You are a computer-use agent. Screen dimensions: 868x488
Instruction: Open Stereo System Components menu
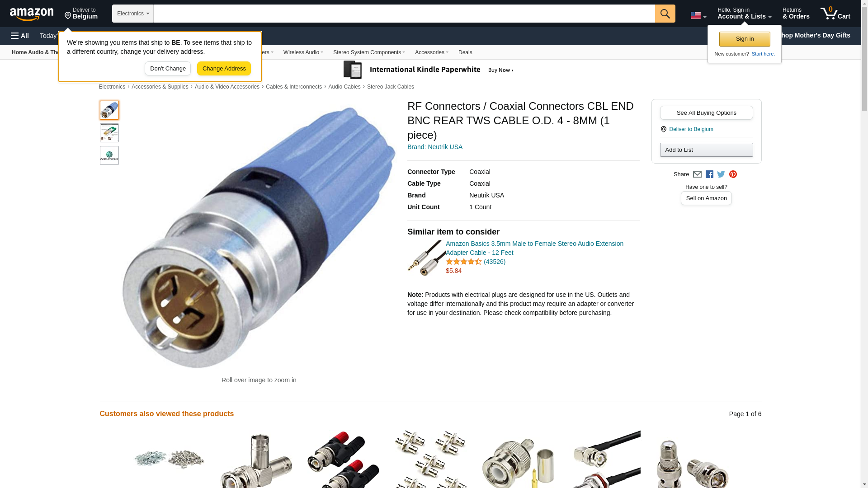(369, 52)
